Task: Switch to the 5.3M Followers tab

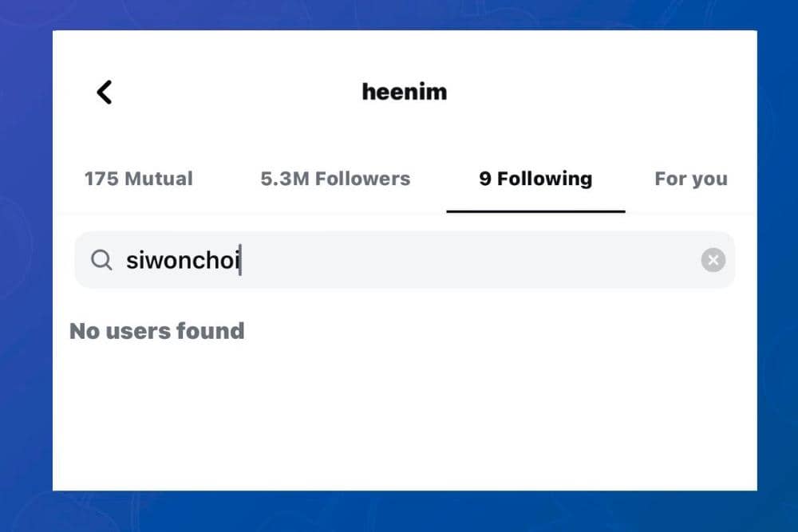Action: coord(335,179)
